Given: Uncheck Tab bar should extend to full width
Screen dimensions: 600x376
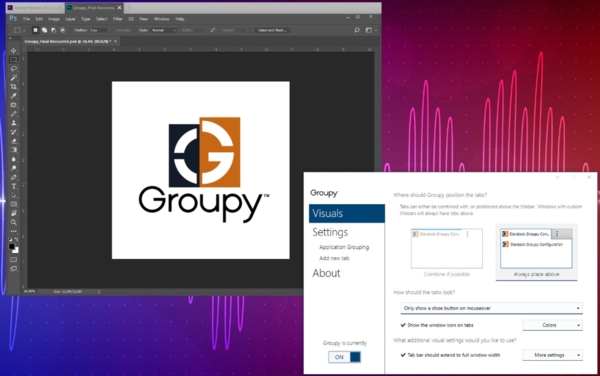Looking at the screenshot, I should (403, 355).
